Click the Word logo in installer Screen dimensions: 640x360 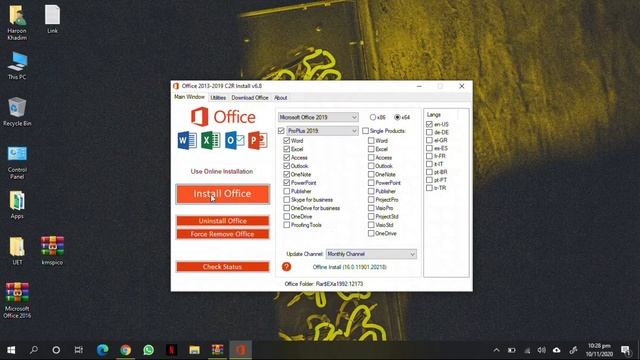[x=187, y=140]
